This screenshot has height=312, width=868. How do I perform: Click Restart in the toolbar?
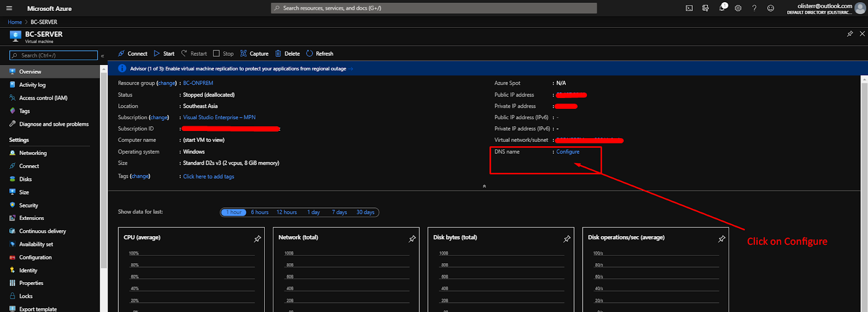pos(194,54)
